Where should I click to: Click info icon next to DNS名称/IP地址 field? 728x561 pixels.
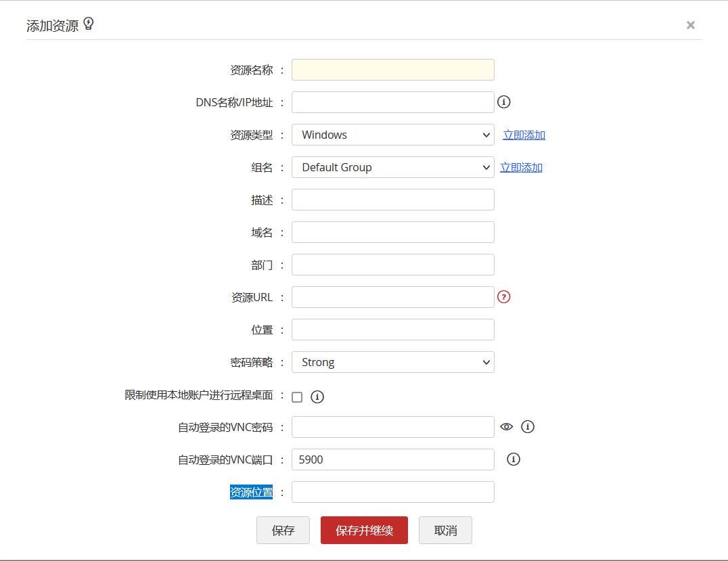tap(503, 102)
